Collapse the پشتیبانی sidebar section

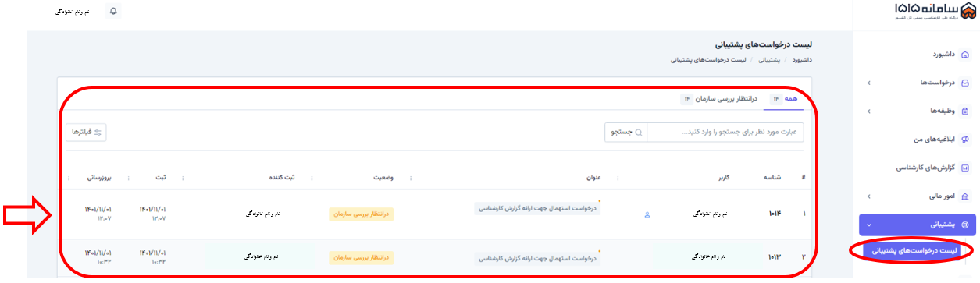[x=869, y=225]
